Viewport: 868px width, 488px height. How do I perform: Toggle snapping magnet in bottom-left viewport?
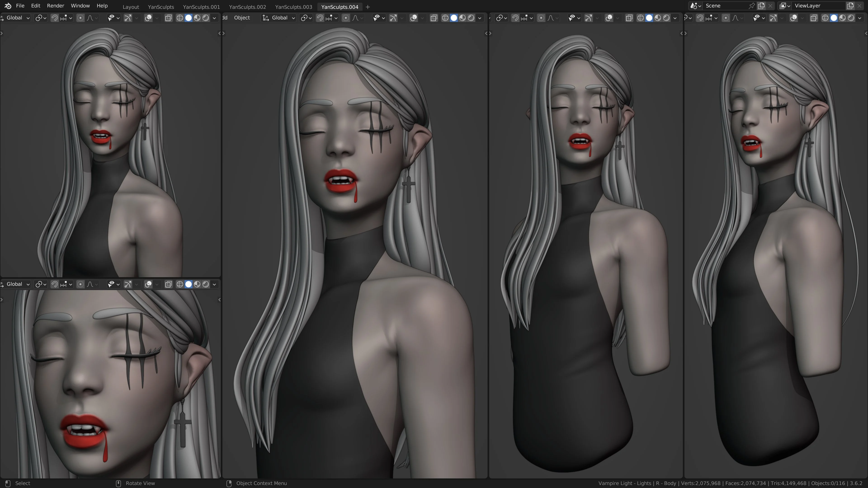[54, 284]
